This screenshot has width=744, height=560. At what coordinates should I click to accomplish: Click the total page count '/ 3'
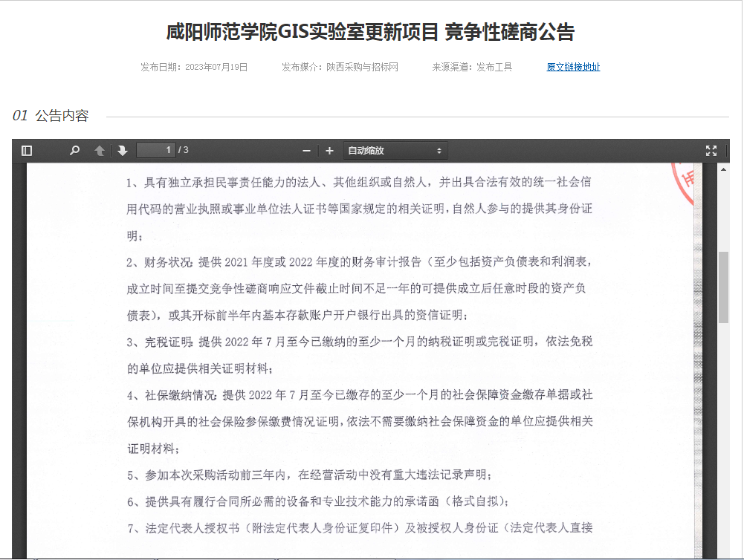(184, 150)
